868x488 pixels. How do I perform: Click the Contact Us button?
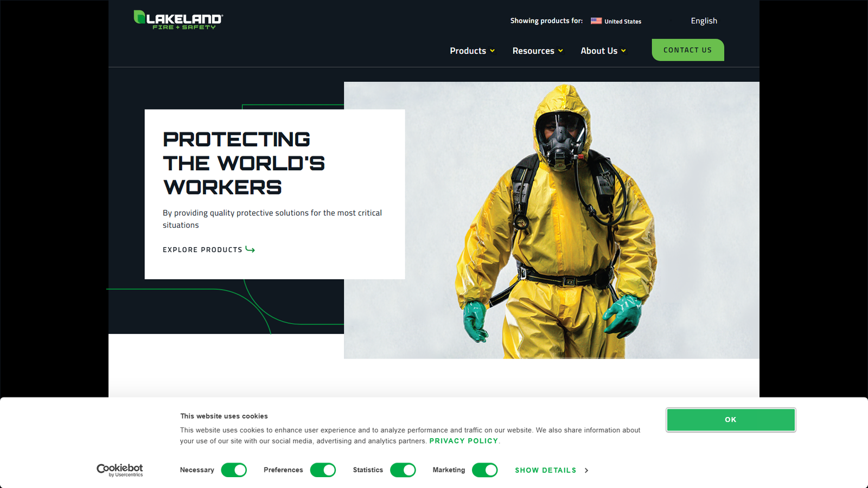click(x=687, y=49)
